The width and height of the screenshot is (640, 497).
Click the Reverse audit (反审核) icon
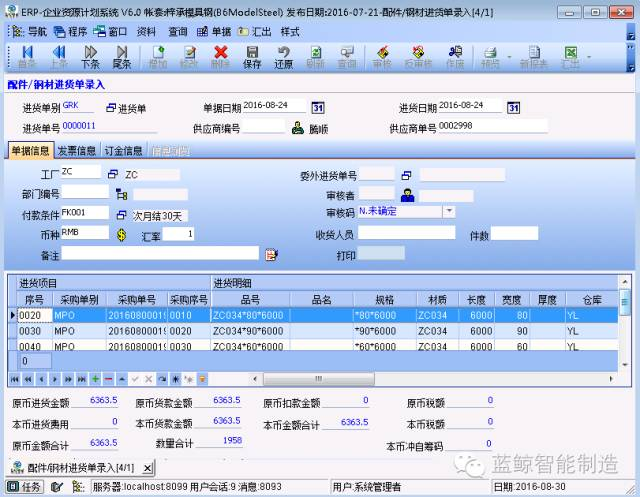(x=418, y=57)
